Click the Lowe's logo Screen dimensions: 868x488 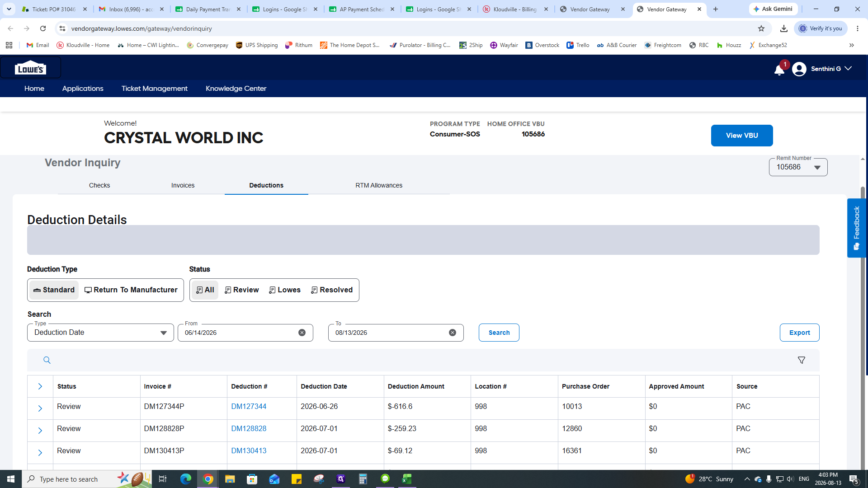click(31, 68)
